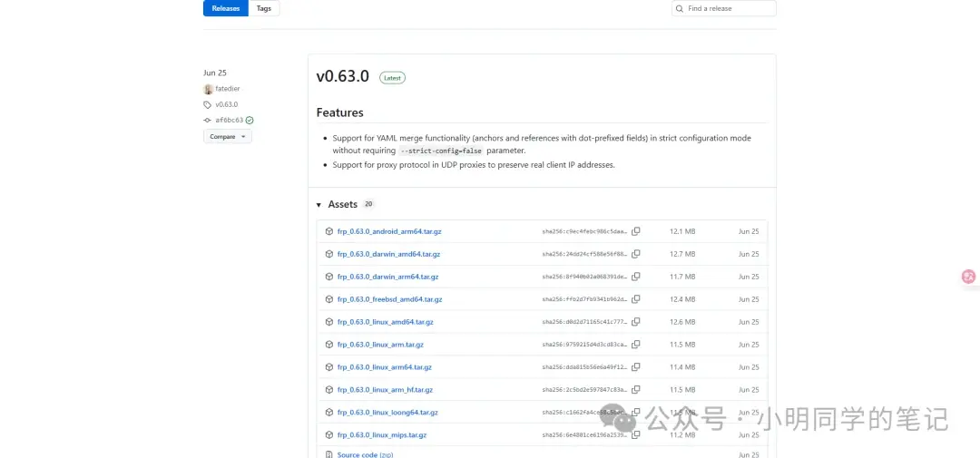Viewport: 980px width, 458px height.
Task: Click the 12.4 MB size of freebsd_amd64
Action: coord(682,299)
